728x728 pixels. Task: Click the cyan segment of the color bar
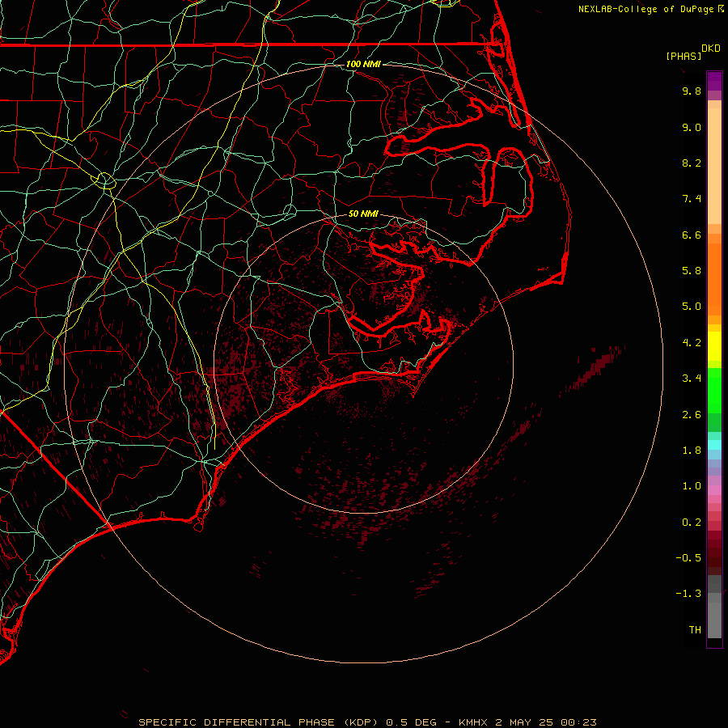tap(714, 445)
